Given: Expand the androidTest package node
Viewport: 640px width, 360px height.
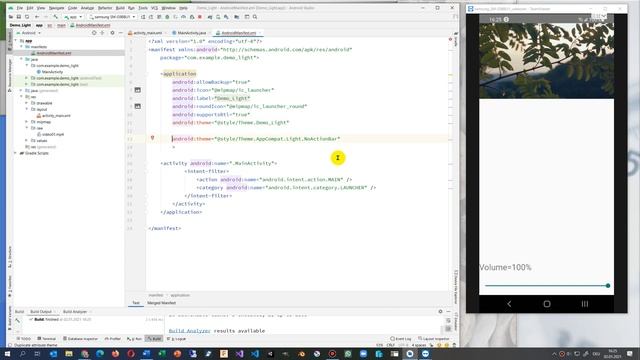Looking at the screenshot, I should point(27,78).
